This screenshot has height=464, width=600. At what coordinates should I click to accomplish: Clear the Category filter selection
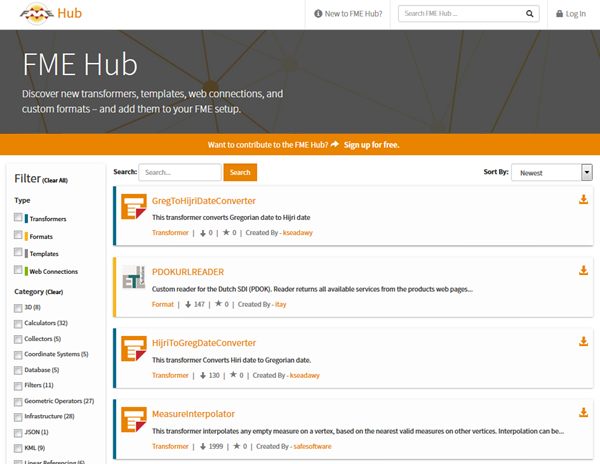point(54,292)
